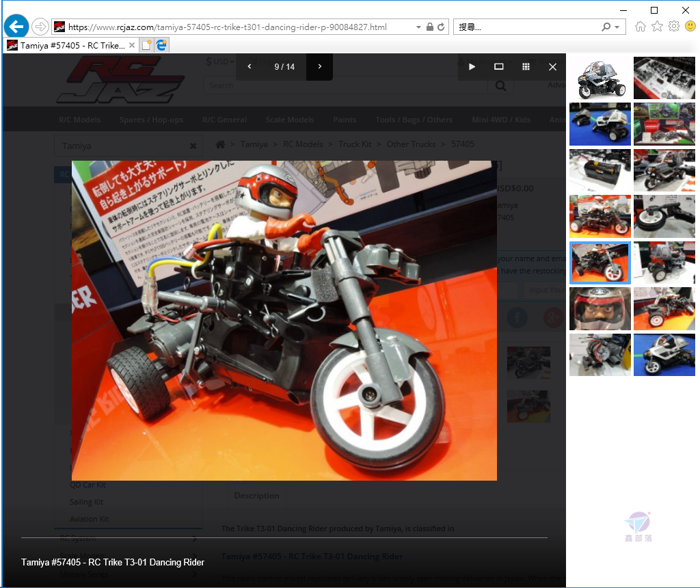Select the dark trike side-view thumbnail
The image size is (700, 588).
(x=664, y=170)
